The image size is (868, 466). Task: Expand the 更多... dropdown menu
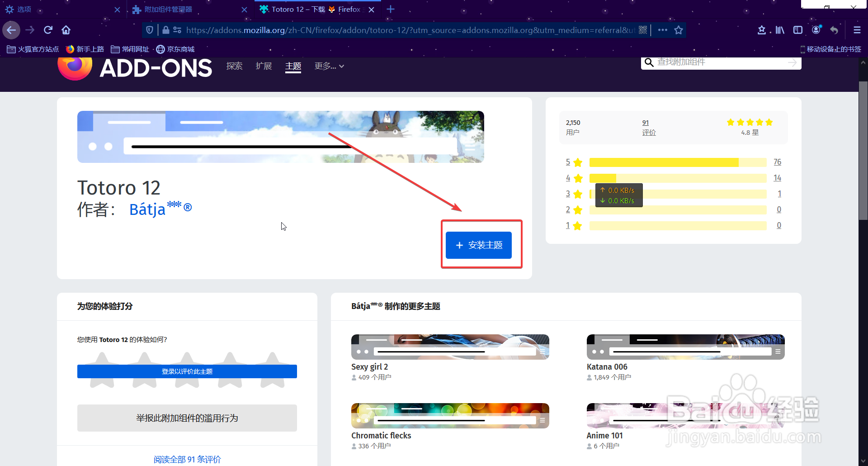(329, 66)
